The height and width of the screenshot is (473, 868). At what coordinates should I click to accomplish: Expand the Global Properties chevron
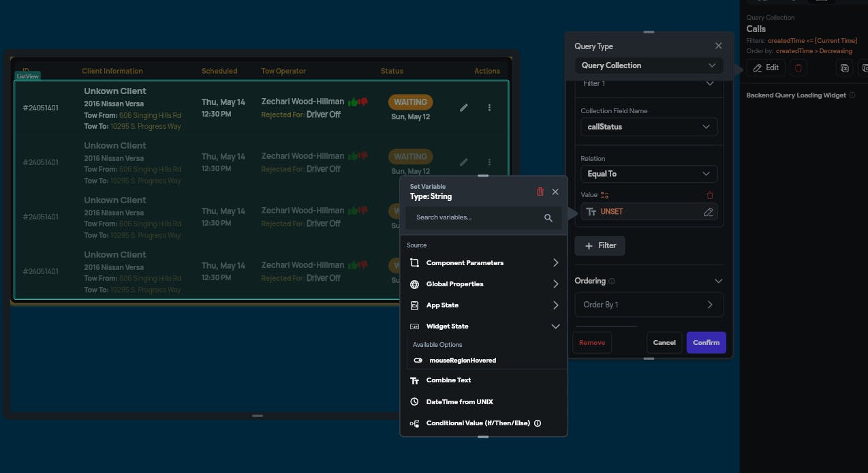click(555, 284)
